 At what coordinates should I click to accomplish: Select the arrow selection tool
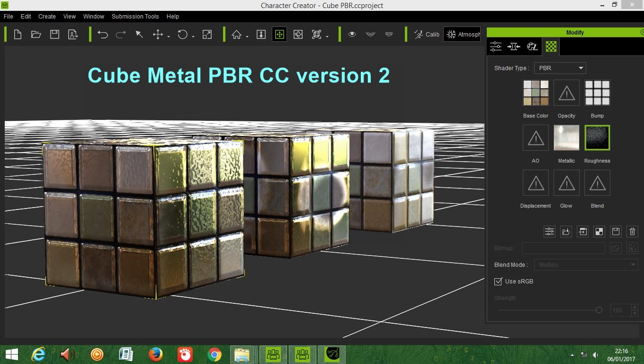[139, 34]
